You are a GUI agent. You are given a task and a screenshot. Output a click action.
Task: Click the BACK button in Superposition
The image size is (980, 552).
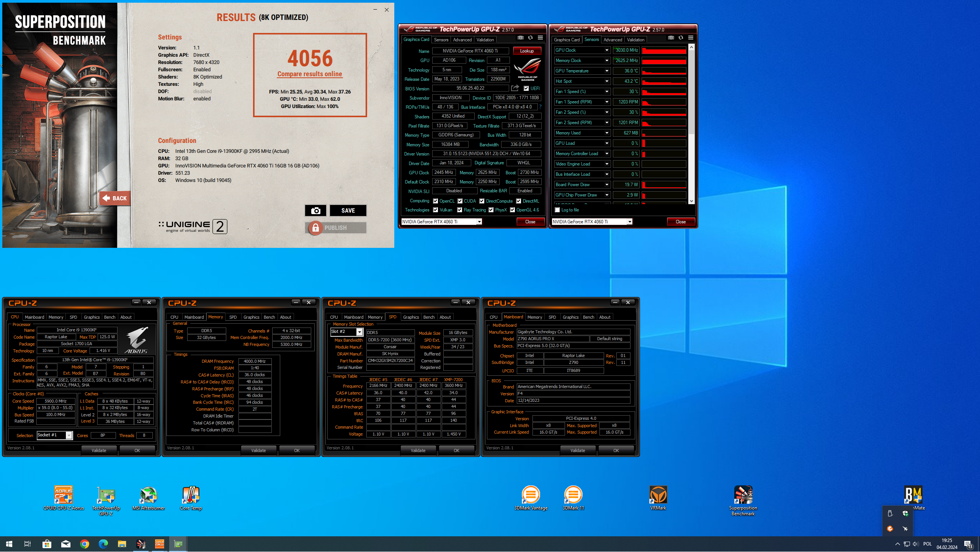click(x=114, y=198)
